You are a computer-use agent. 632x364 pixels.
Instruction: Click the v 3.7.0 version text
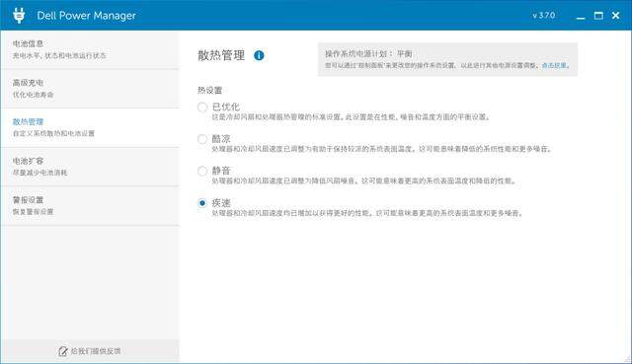tap(544, 16)
